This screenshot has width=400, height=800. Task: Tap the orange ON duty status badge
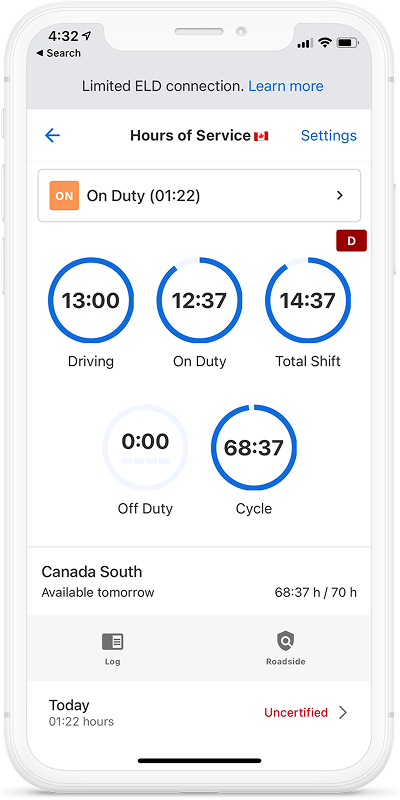click(64, 195)
